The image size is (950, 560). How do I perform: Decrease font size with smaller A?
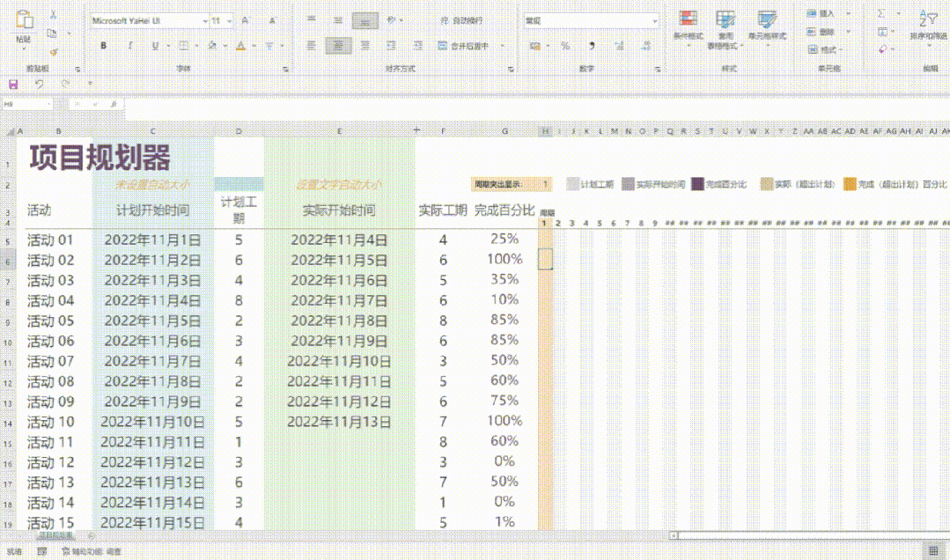271,20
